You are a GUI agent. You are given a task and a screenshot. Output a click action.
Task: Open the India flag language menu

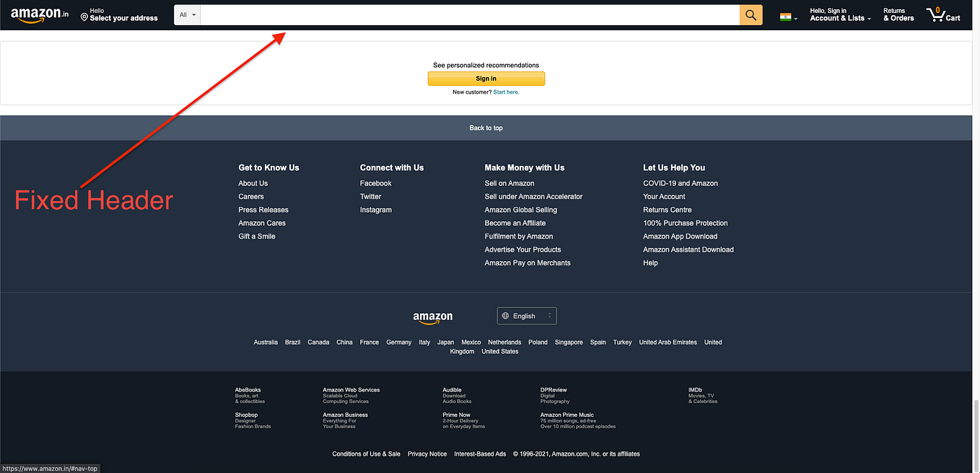(x=787, y=14)
